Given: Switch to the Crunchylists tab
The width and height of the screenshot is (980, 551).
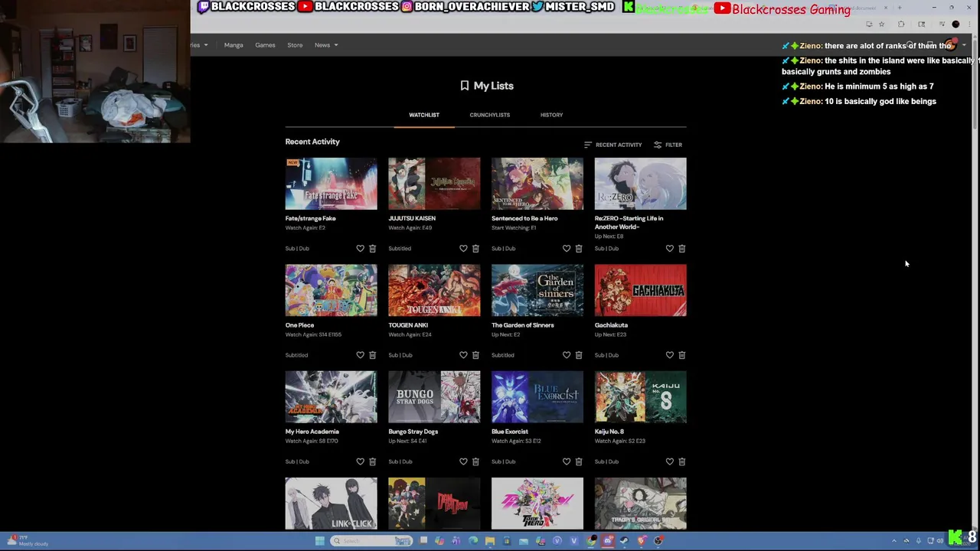Looking at the screenshot, I should [x=490, y=115].
